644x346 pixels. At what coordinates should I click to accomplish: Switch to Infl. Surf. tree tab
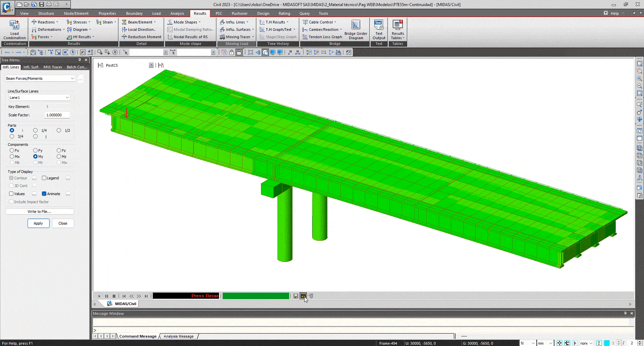[x=31, y=67]
